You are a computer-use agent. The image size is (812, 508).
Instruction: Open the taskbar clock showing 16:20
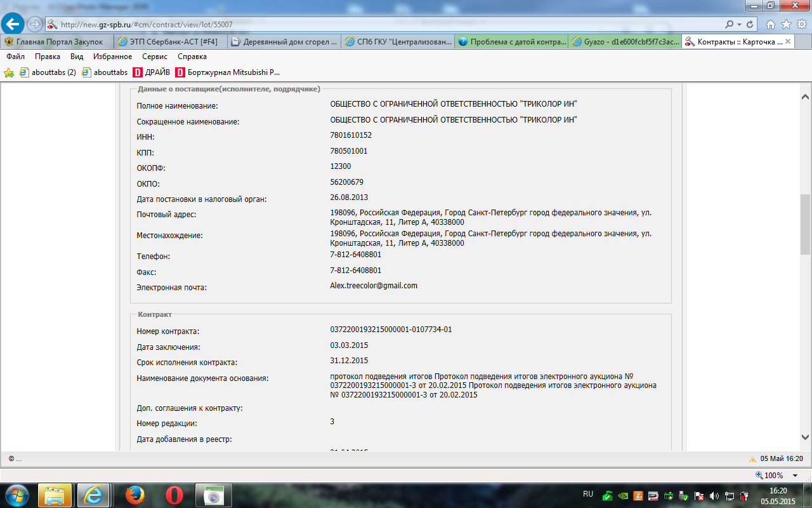click(778, 495)
